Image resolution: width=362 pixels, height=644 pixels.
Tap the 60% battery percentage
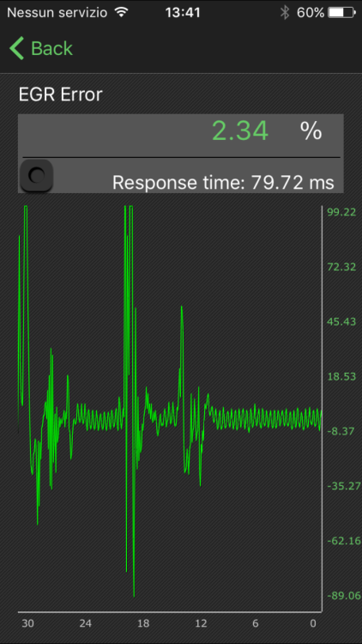pyautogui.click(x=311, y=13)
